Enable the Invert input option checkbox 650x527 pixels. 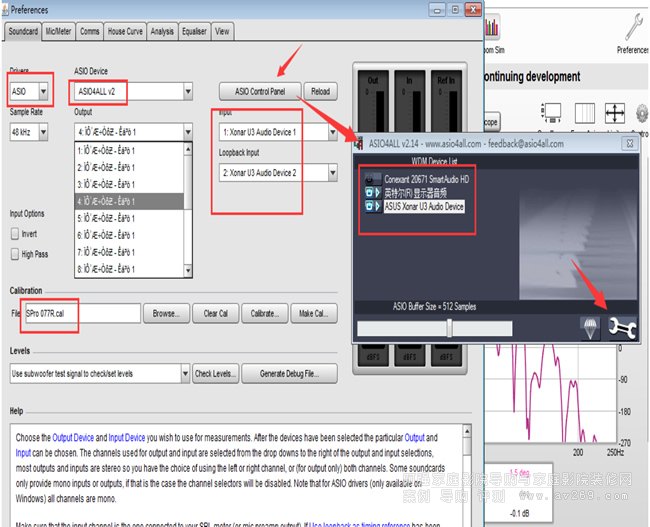[16, 233]
